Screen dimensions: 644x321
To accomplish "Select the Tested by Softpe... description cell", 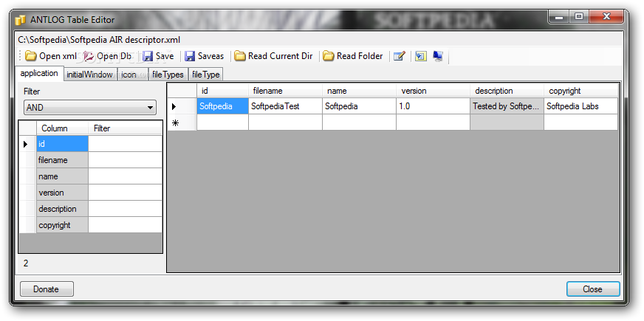I will tap(507, 106).
